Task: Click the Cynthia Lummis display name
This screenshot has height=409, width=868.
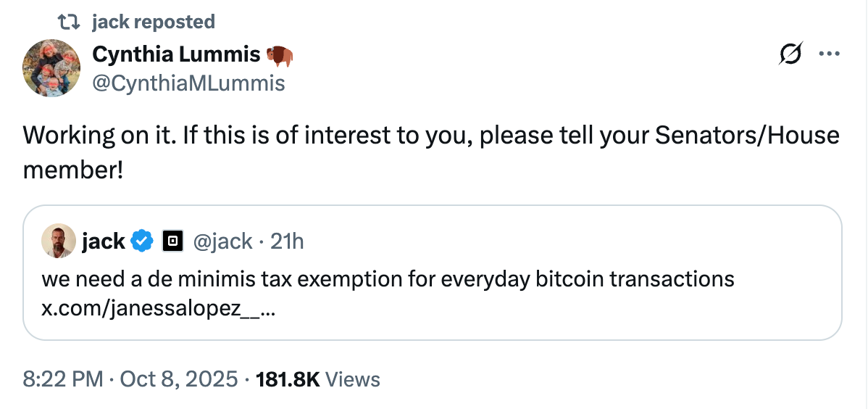Action: pos(176,54)
